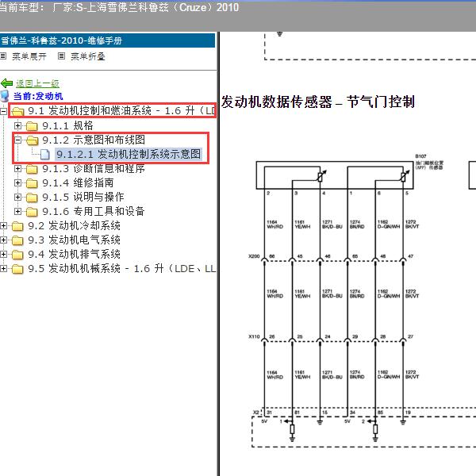Expand the 9.1.3 诊断信息和程序 node
Screen dimensions: 476x476
pyautogui.click(x=18, y=169)
